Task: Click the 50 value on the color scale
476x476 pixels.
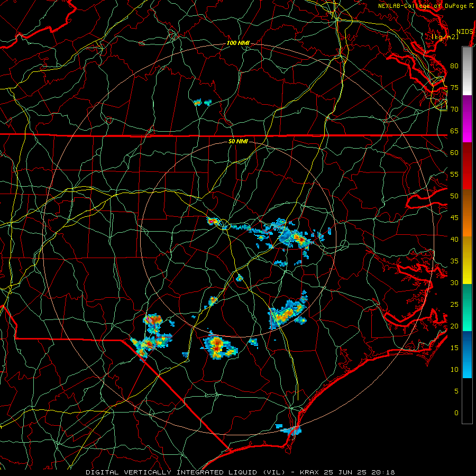Action: point(454,196)
